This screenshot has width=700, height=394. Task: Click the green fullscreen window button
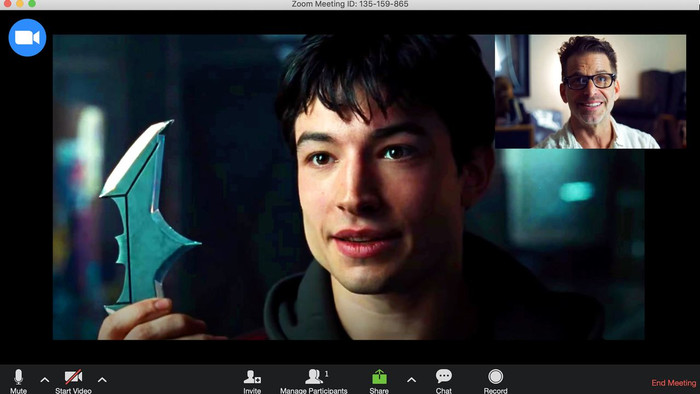click(x=32, y=3)
